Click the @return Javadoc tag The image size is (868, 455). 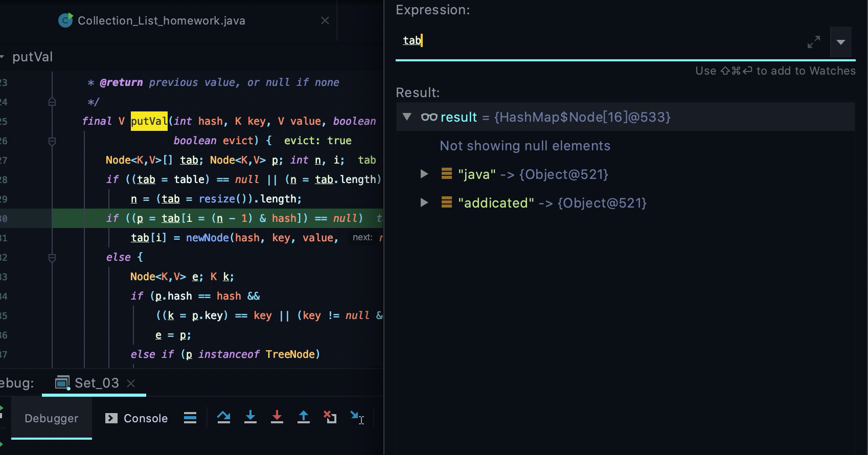[121, 82]
